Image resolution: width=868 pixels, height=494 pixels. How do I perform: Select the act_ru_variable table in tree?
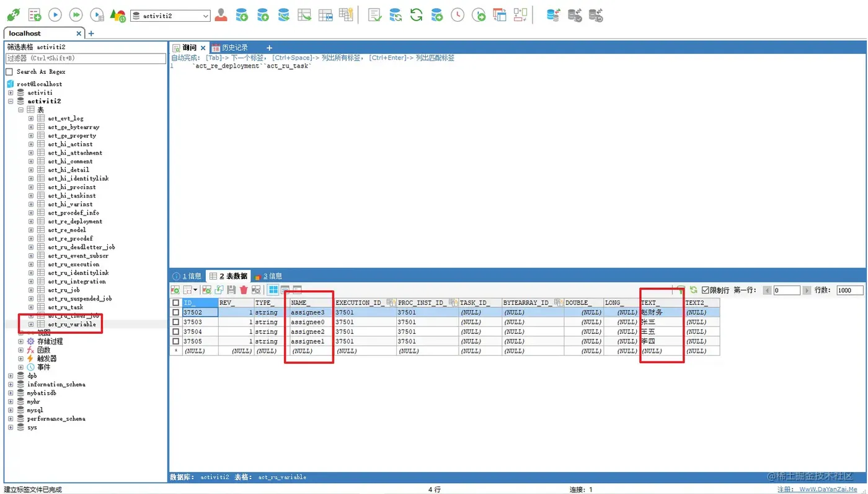click(x=72, y=325)
